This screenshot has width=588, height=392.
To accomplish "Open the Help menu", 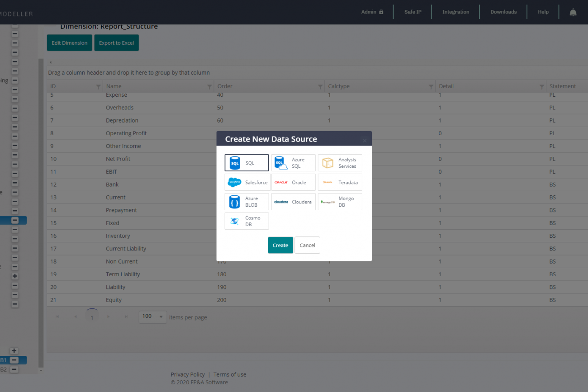I will click(x=543, y=12).
